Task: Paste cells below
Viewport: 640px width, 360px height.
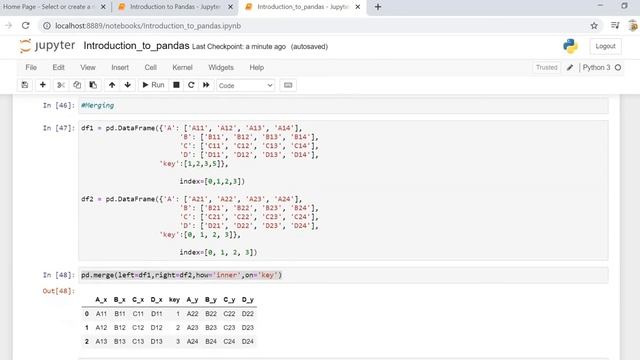Action: tap(93, 85)
